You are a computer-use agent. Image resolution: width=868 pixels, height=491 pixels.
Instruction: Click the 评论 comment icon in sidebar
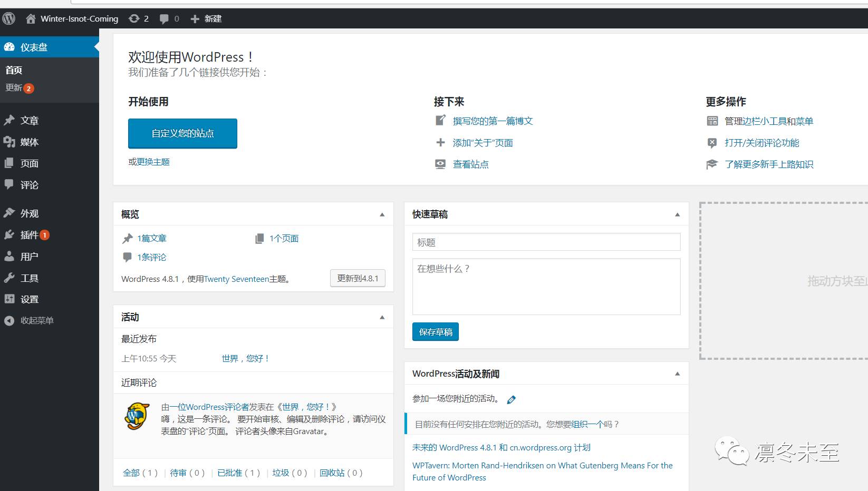(x=9, y=184)
